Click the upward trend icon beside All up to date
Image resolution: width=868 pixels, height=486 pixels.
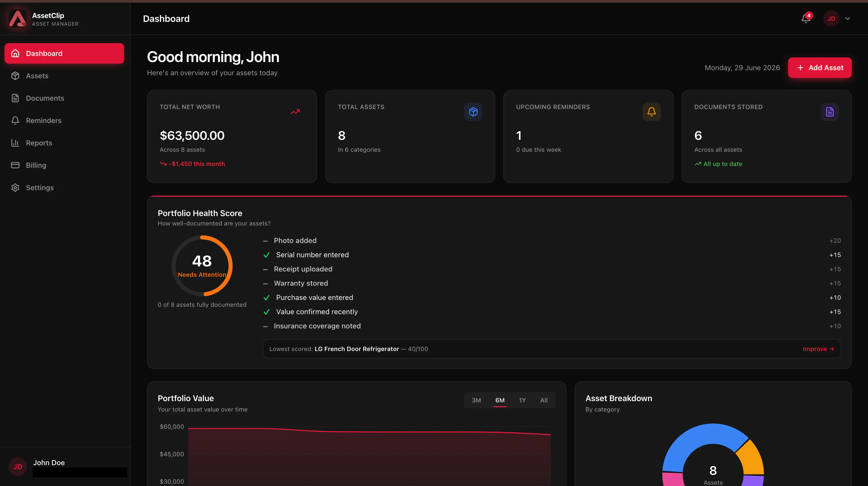[x=698, y=164]
